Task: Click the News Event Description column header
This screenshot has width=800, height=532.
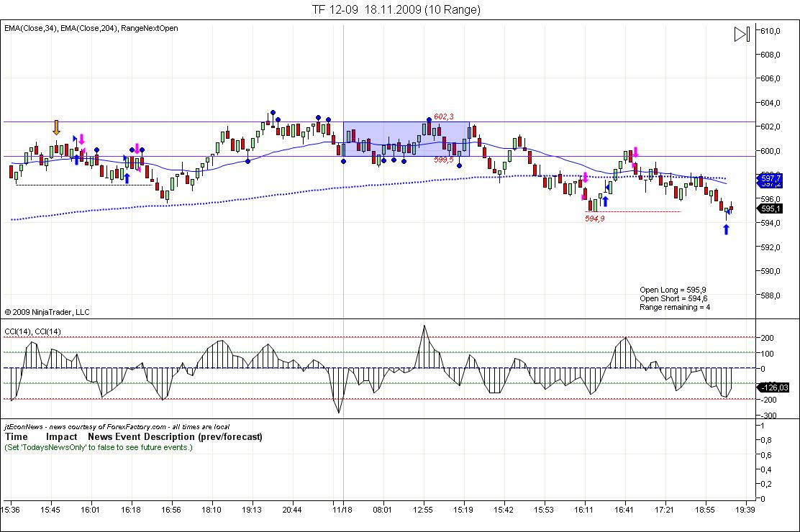Action: click(175, 436)
